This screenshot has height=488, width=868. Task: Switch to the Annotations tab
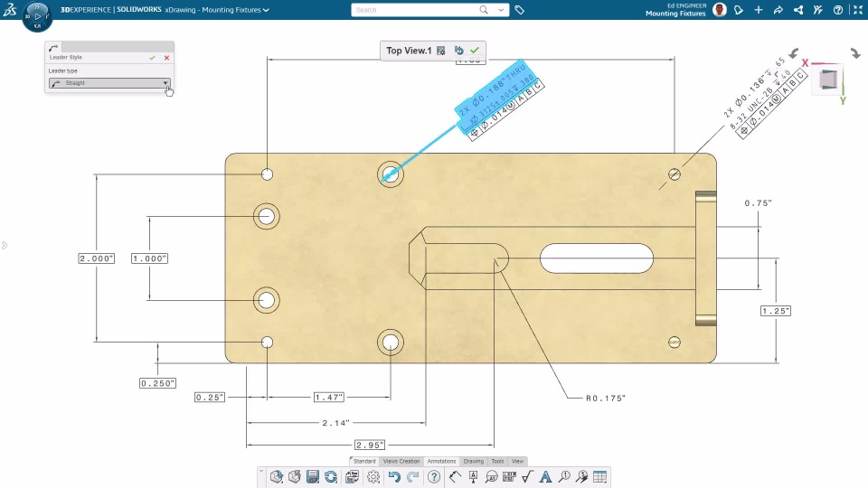click(441, 461)
